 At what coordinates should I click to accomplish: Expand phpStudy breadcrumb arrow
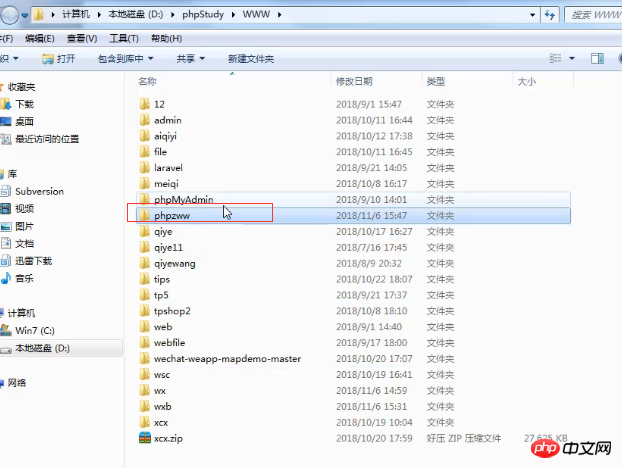tap(233, 15)
